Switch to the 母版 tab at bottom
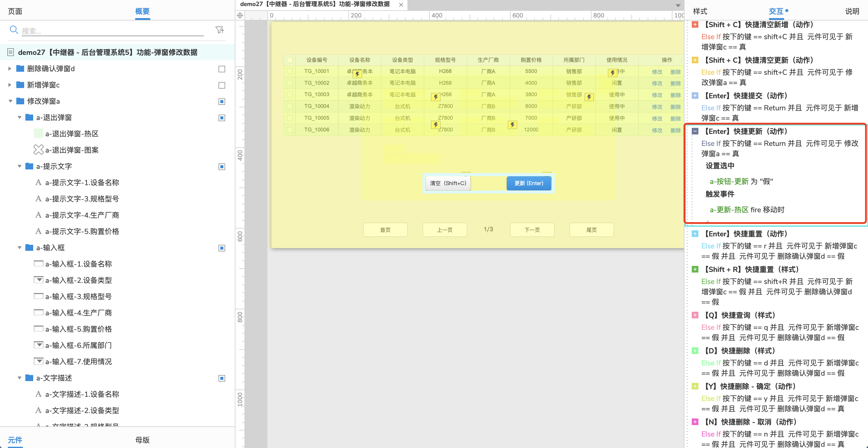Screen dimensions: 868x448 pos(142,440)
